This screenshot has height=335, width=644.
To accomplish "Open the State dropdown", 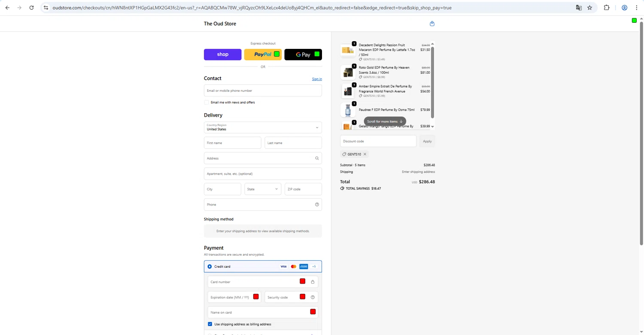I will pos(263,189).
